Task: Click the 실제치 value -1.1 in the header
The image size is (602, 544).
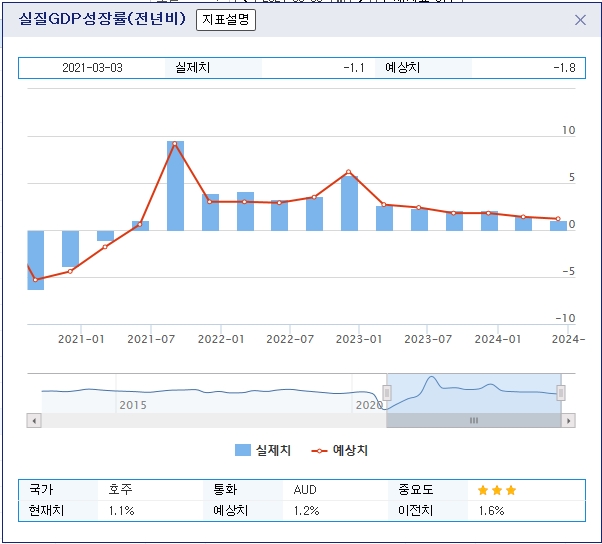Action: [x=354, y=68]
